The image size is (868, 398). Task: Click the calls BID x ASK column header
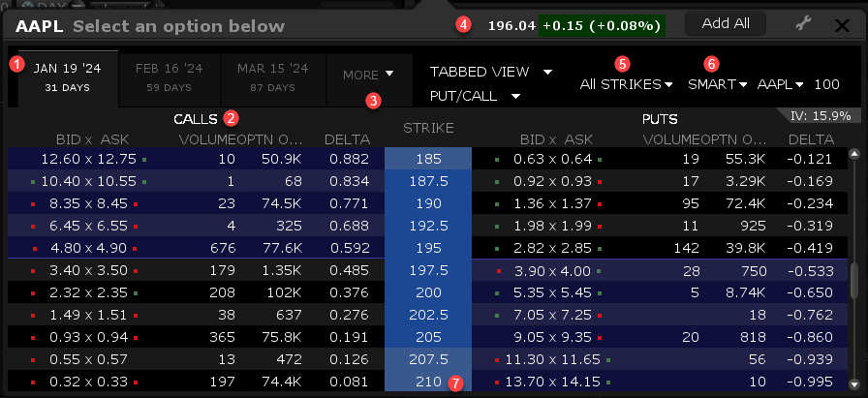[x=92, y=139]
